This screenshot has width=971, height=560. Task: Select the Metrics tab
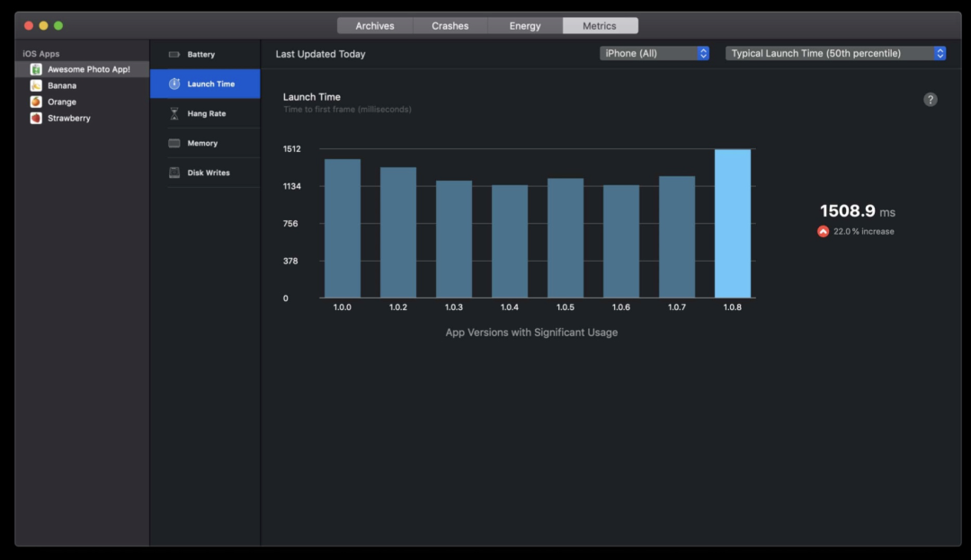pos(600,26)
